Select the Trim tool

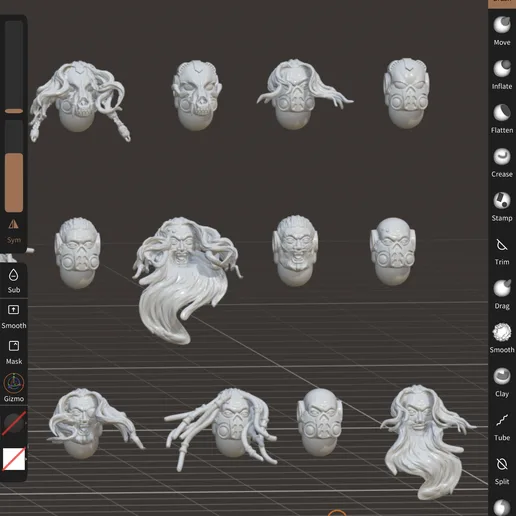tap(502, 251)
